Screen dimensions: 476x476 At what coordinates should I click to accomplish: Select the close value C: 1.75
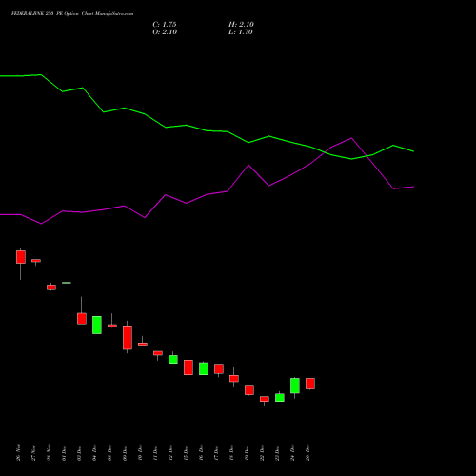pyautogui.click(x=165, y=25)
